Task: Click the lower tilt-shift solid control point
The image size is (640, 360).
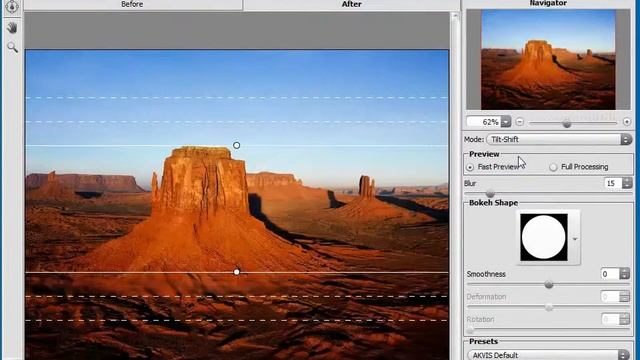Action: pos(237,272)
